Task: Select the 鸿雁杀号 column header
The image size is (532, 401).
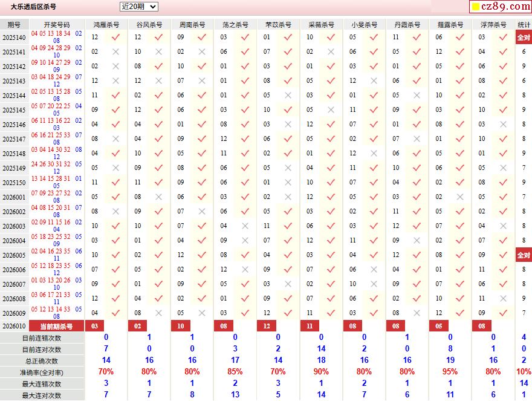Action: click(106, 25)
